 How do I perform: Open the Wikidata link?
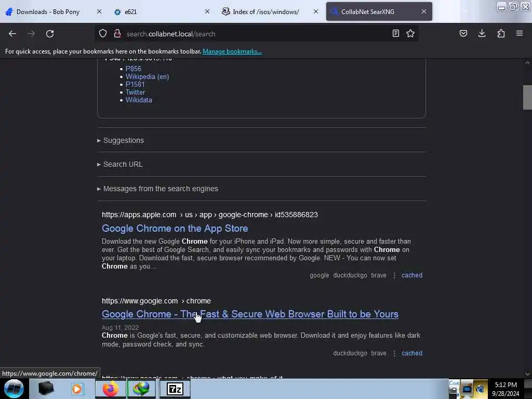[139, 100]
